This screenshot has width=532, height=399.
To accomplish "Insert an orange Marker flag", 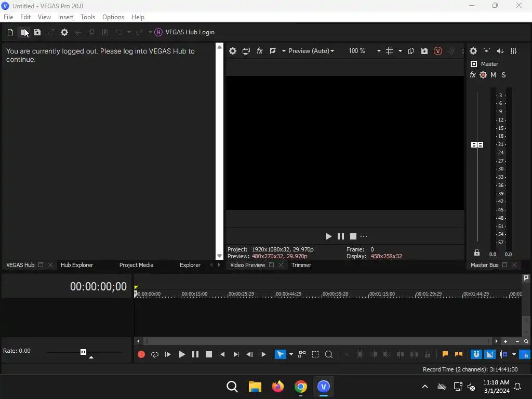I will tap(445, 354).
